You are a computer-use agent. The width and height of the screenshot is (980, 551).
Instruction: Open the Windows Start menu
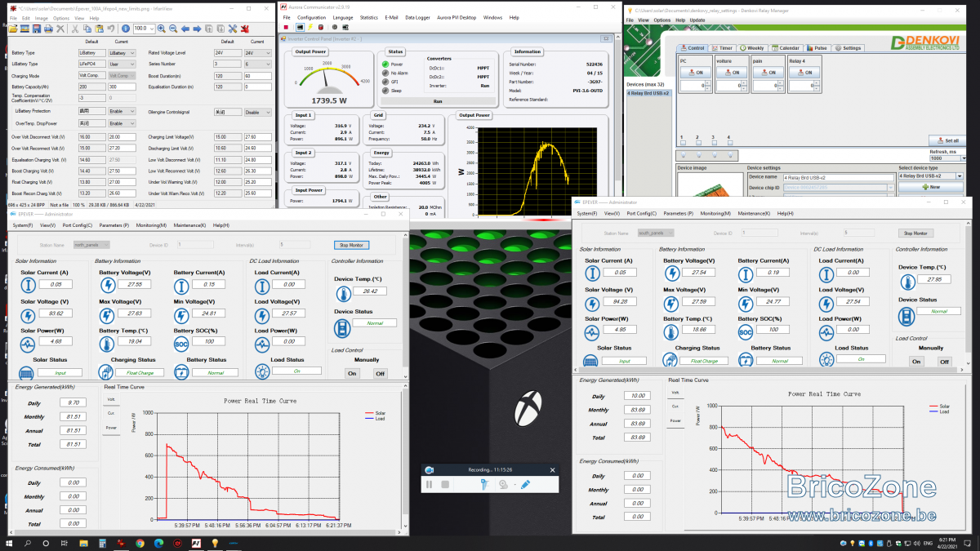tap(9, 543)
